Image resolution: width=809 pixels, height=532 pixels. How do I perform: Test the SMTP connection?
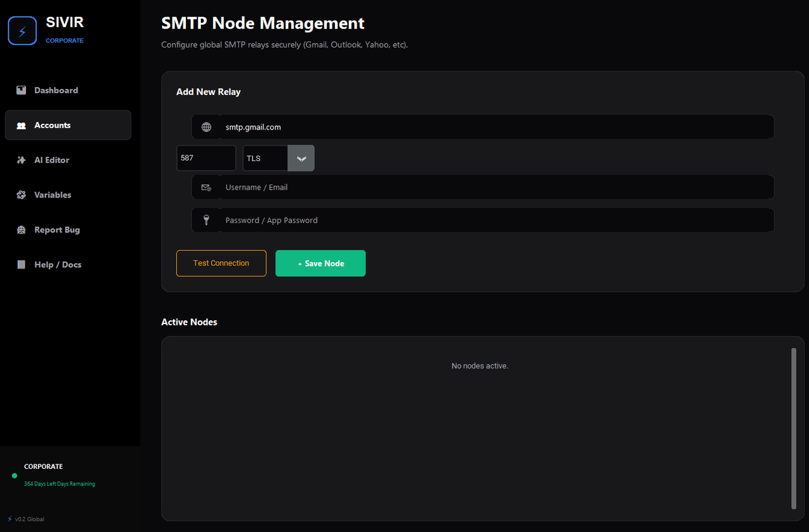(221, 263)
